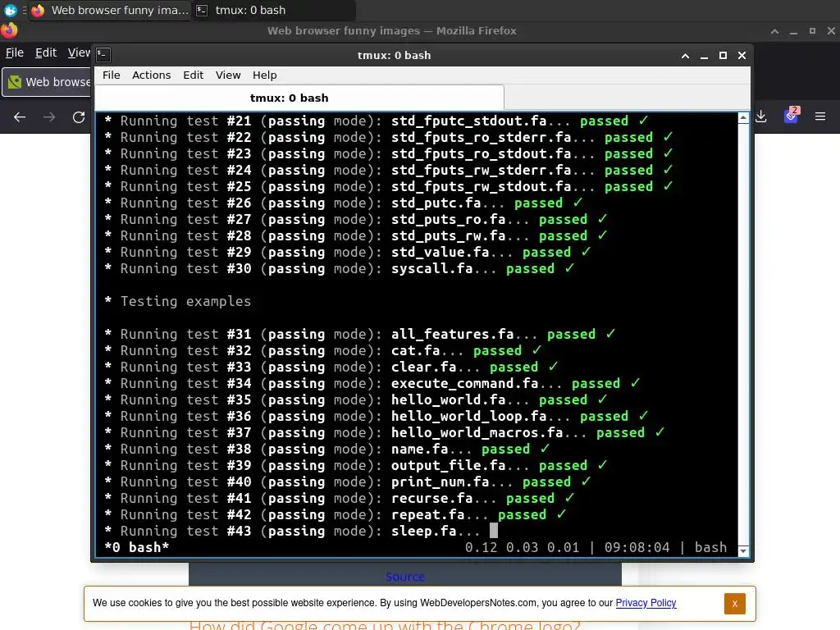Go forward in Firefox

(49, 116)
